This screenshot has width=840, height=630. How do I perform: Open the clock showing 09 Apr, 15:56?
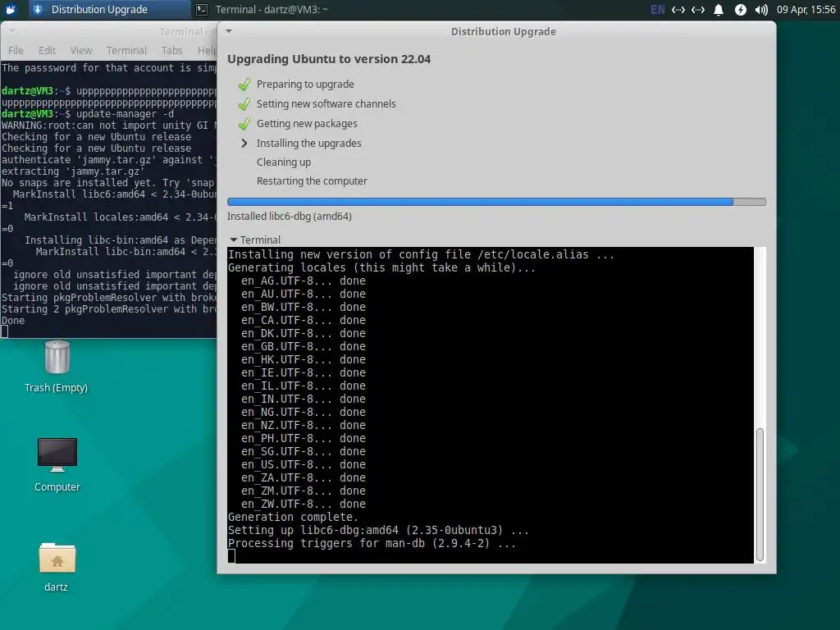point(806,10)
